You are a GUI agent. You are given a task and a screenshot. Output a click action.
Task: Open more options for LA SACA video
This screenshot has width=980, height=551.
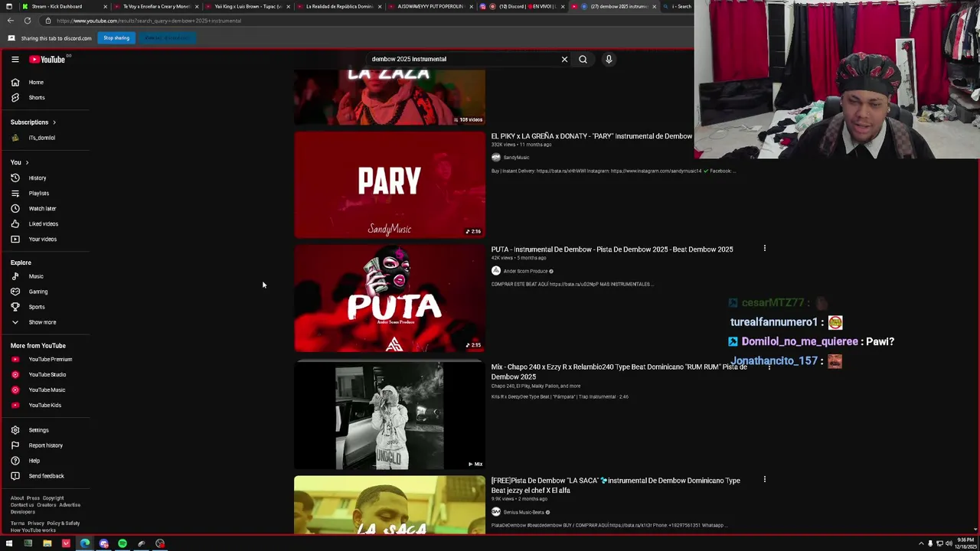764,479
